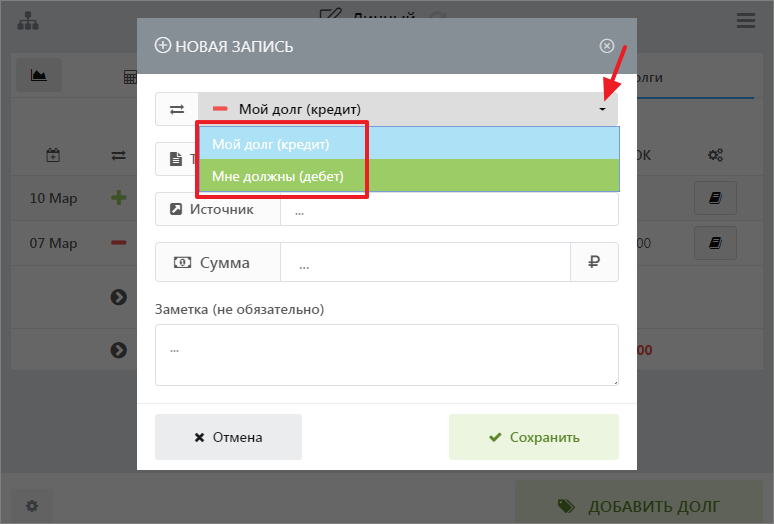Click the organization tree icon at top left
The height and width of the screenshot is (524, 774).
point(28,20)
